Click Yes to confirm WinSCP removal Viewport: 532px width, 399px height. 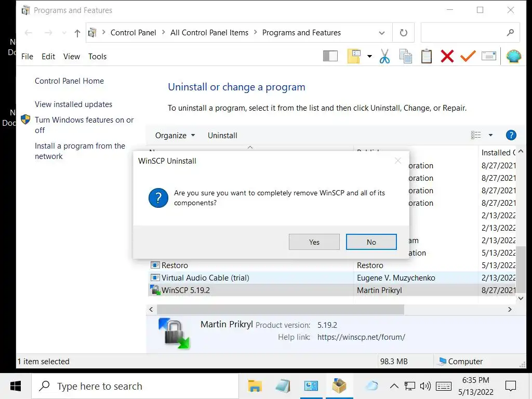pyautogui.click(x=314, y=242)
